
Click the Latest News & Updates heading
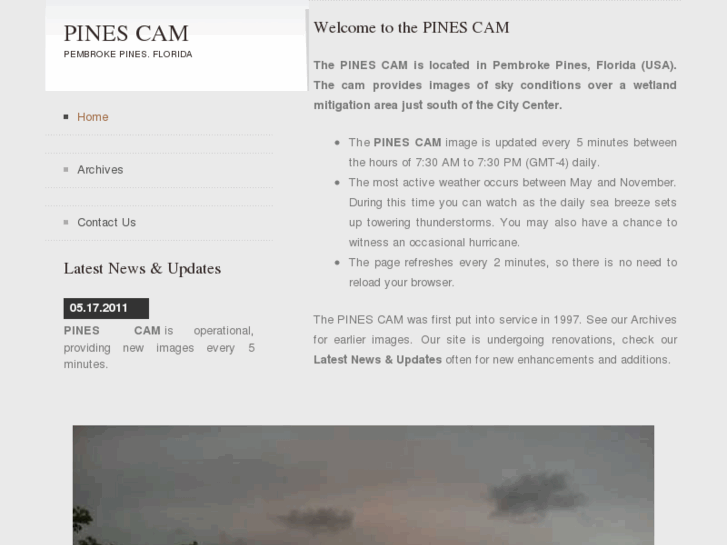(x=142, y=269)
